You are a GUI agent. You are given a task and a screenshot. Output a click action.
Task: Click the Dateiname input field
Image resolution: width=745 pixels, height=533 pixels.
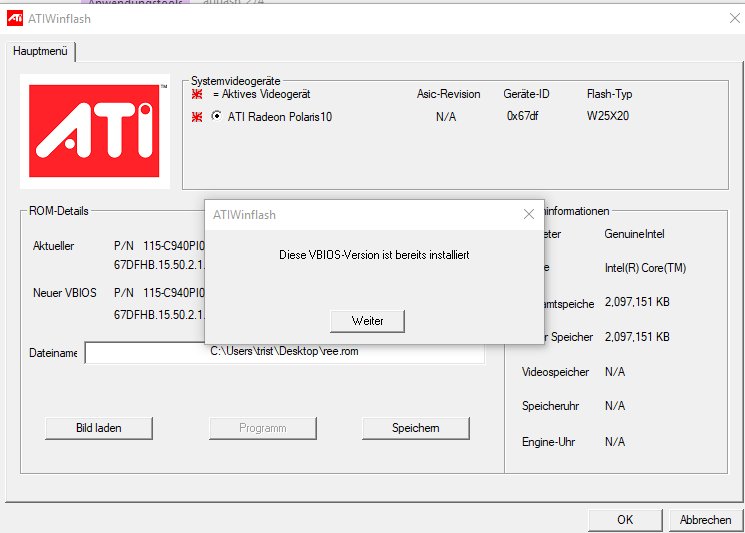(x=285, y=352)
